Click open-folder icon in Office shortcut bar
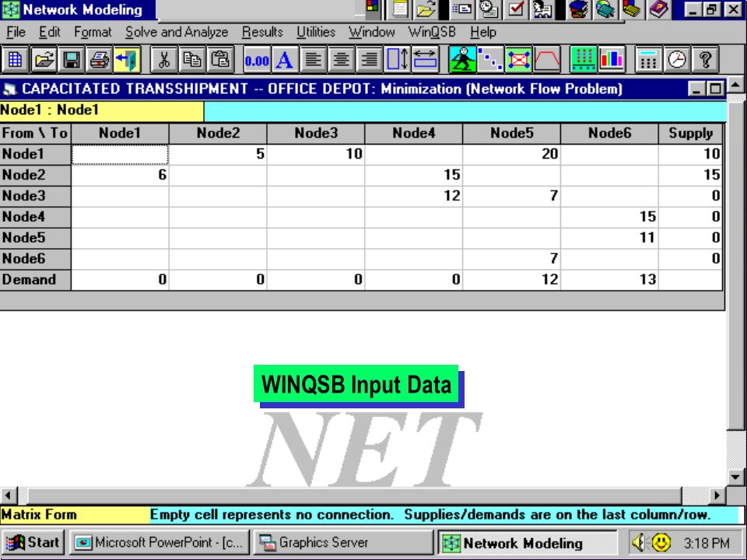 pos(426,9)
